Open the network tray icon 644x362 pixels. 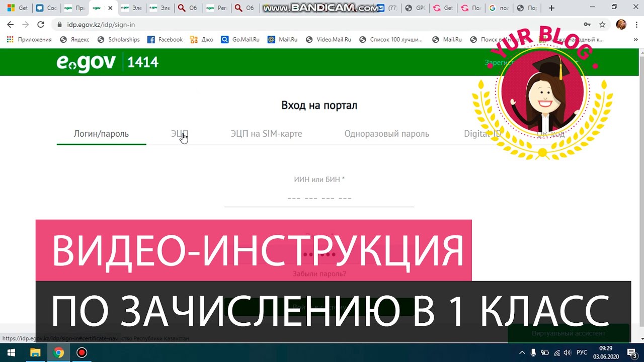pyautogui.click(x=556, y=352)
